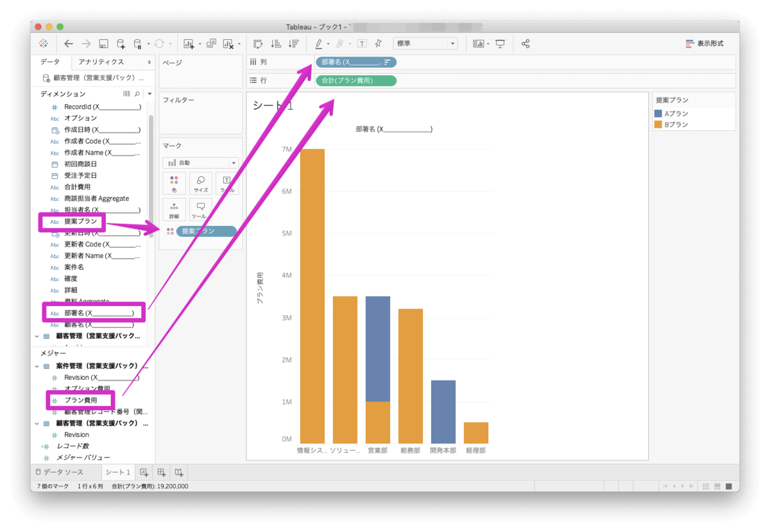Fix axes pin icon in toolbar
This screenshot has height=532, width=770.
(379, 44)
